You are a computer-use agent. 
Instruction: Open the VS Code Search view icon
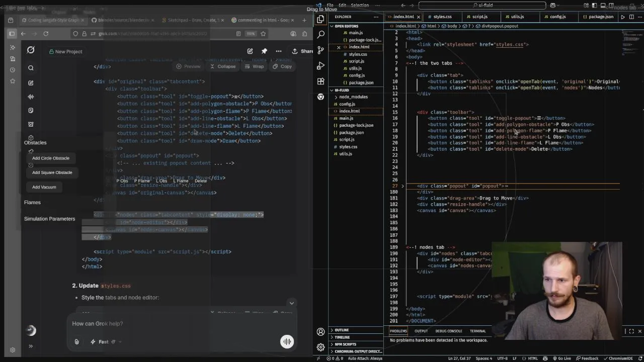[320, 34]
